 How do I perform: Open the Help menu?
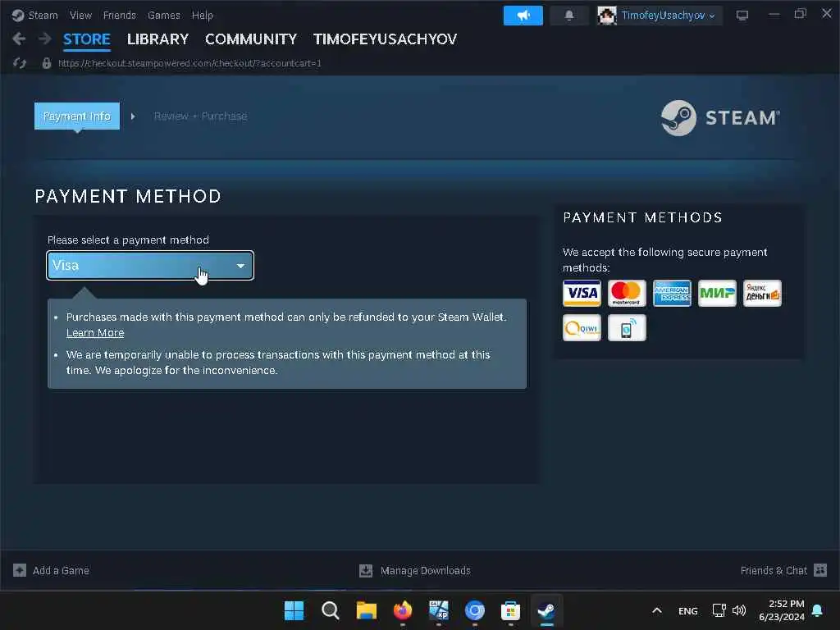203,15
